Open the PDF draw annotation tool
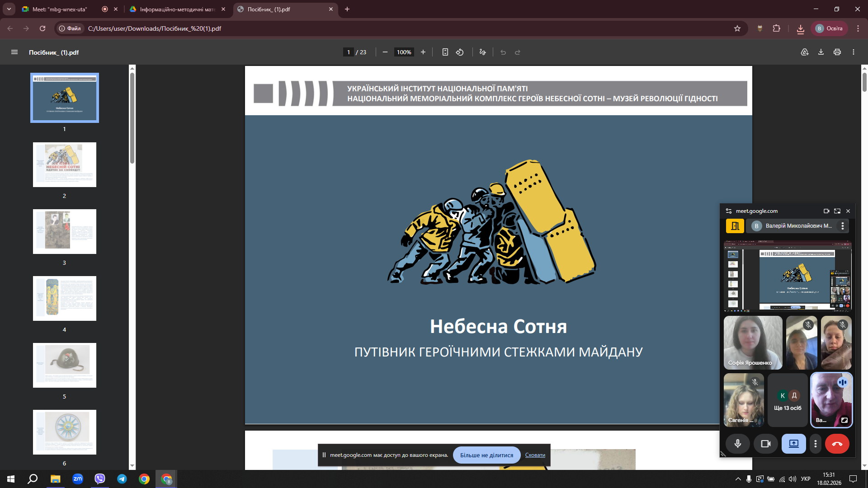This screenshot has width=868, height=488. pyautogui.click(x=482, y=52)
